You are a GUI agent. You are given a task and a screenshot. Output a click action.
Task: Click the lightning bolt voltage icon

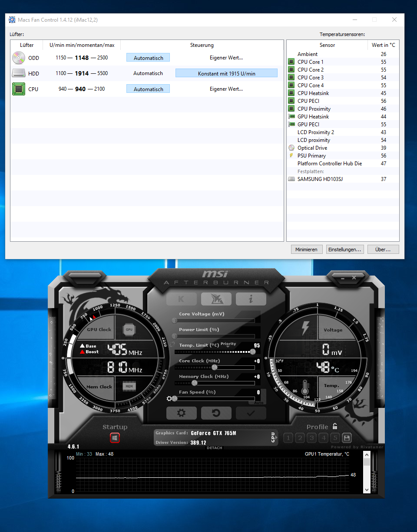(305, 328)
